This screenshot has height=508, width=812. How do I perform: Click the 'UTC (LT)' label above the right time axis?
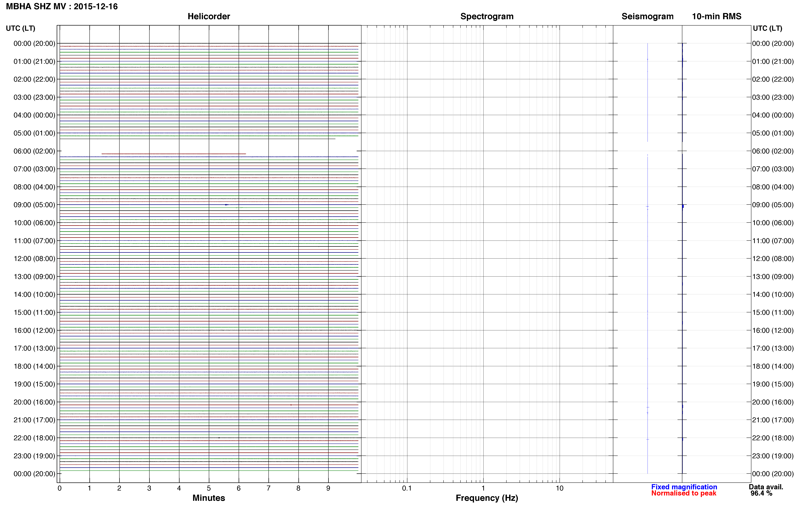pyautogui.click(x=767, y=28)
